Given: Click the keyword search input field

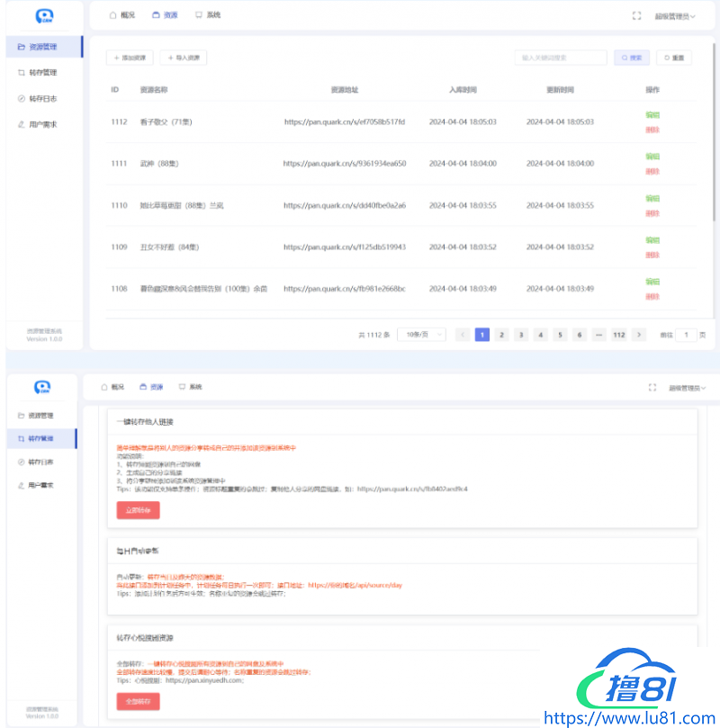Looking at the screenshot, I should click(x=561, y=58).
